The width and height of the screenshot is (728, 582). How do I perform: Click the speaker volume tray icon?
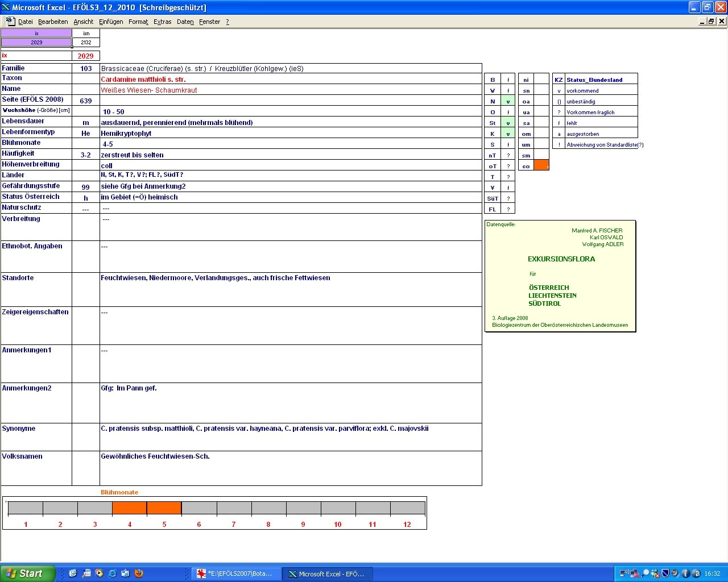(675, 573)
